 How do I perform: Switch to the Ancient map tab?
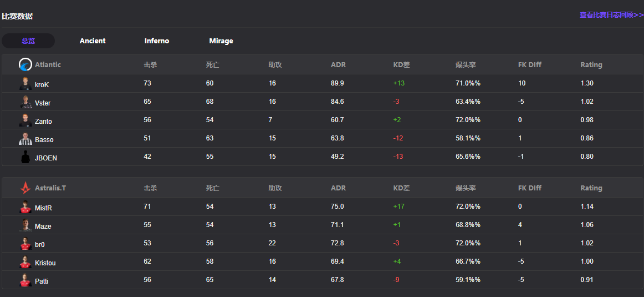tap(93, 41)
